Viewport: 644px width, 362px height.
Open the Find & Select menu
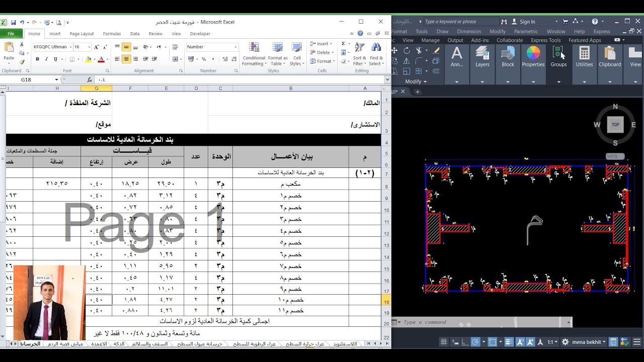376,54
